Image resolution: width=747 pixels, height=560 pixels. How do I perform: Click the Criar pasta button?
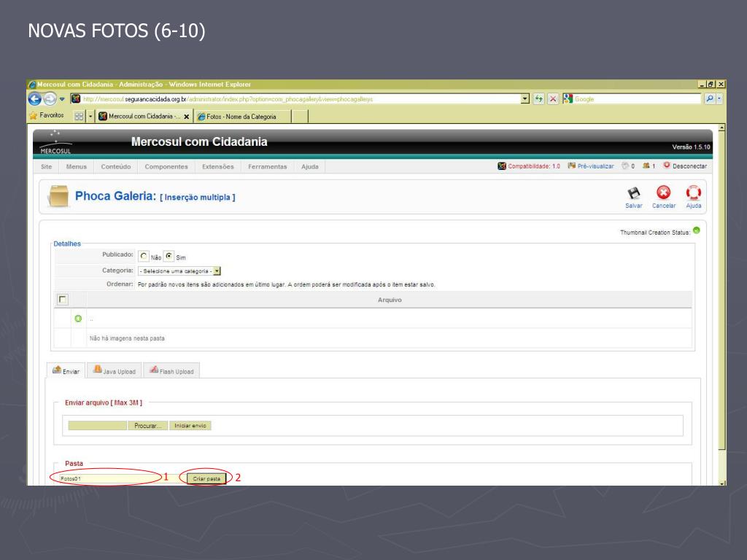pyautogui.click(x=206, y=478)
